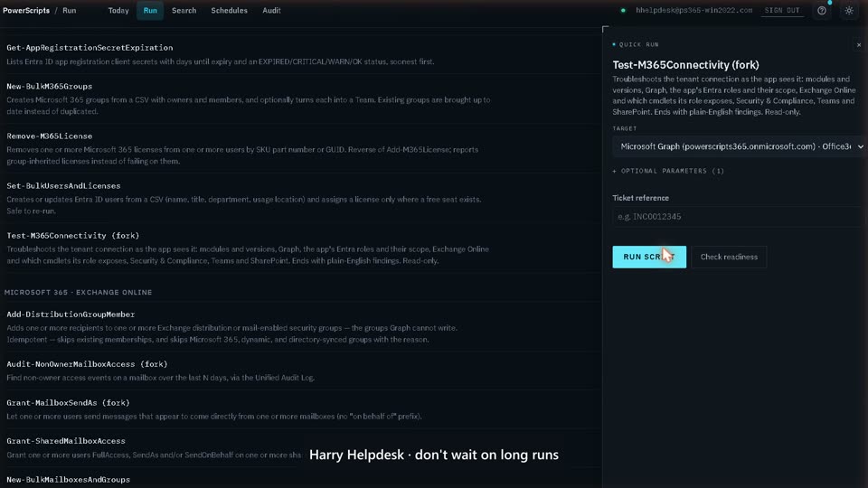Viewport: 868px width, 488px height.
Task: Click the PowerScripts breadcrumb link
Action: pyautogui.click(x=26, y=11)
